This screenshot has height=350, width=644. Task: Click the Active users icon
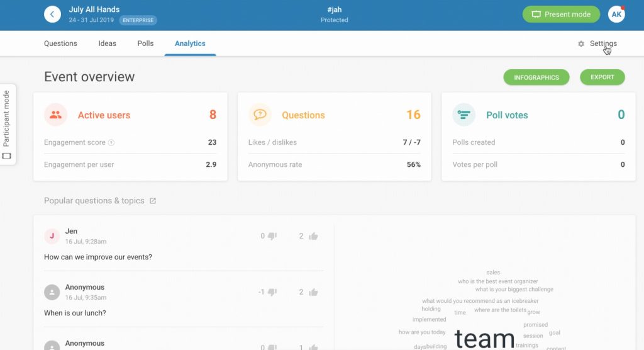click(55, 115)
